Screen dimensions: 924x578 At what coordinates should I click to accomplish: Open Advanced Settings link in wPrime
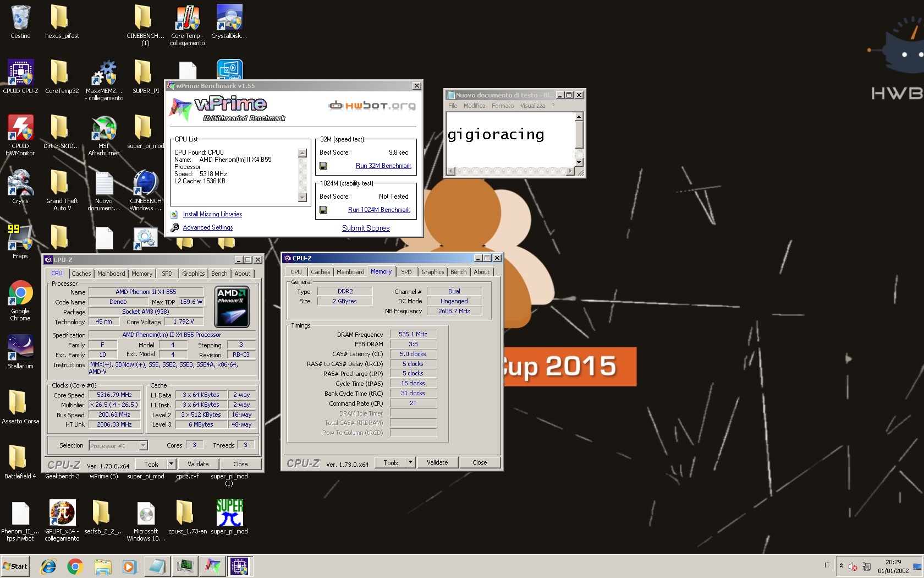[207, 227]
